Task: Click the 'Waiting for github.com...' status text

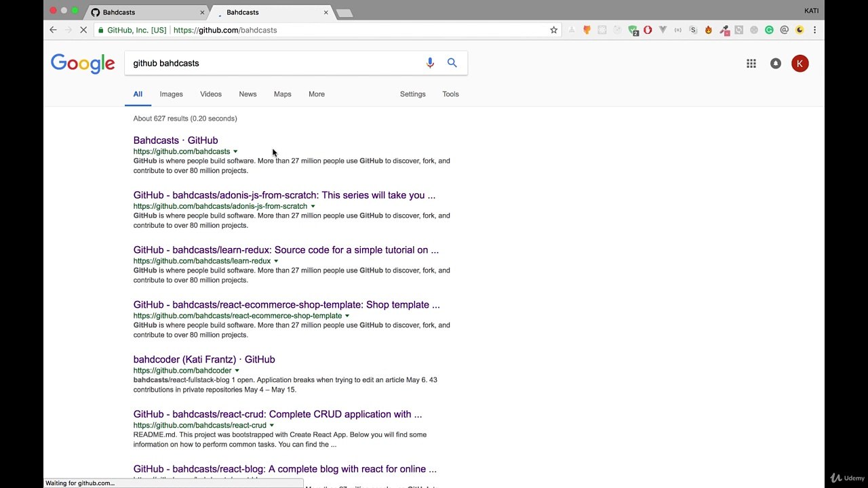Action: (80, 483)
